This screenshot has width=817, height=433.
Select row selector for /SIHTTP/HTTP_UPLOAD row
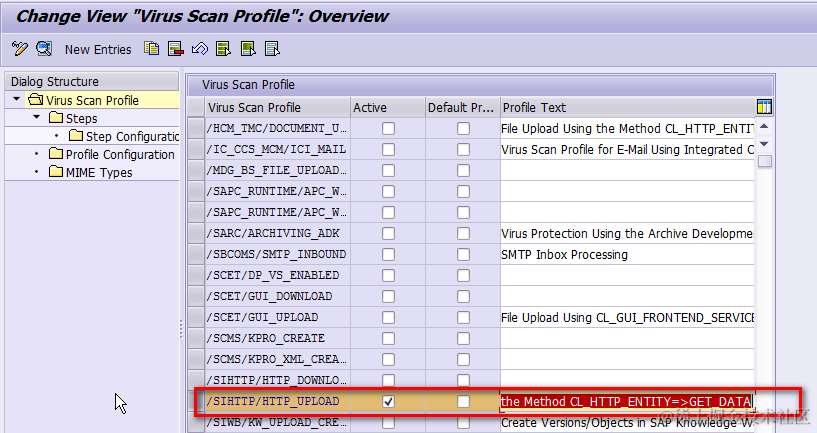point(196,401)
